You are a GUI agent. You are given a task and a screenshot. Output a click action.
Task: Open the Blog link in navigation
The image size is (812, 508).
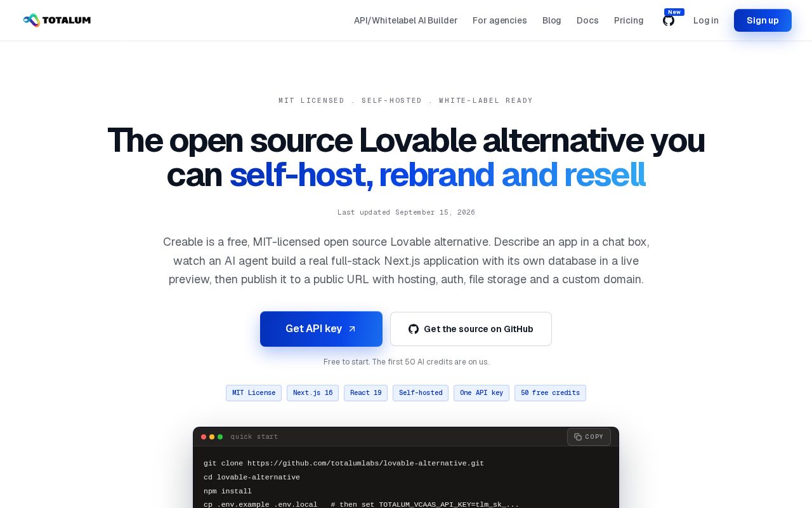(x=552, y=20)
